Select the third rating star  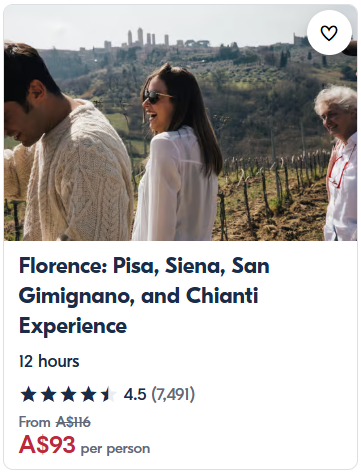pyautogui.click(x=68, y=394)
